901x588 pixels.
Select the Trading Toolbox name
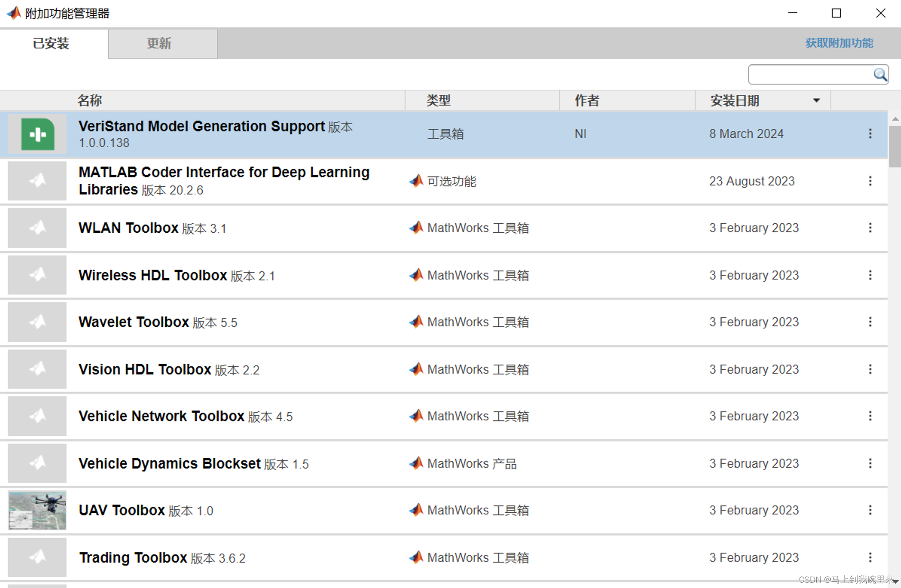click(133, 557)
